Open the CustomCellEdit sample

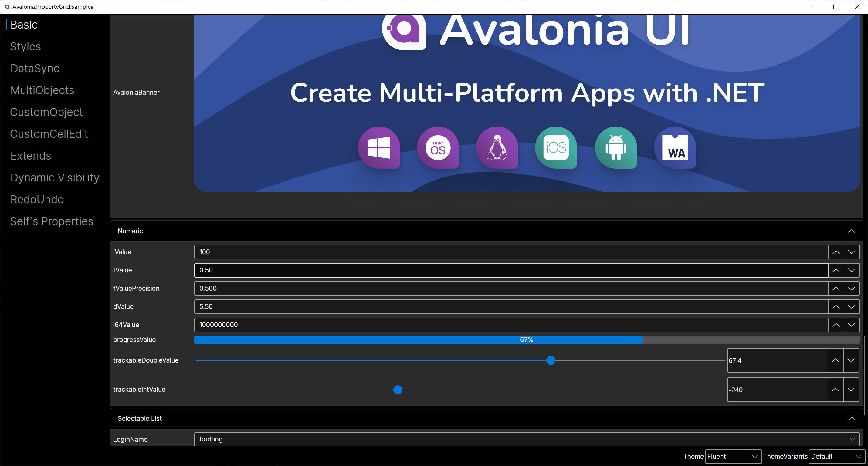[49, 134]
